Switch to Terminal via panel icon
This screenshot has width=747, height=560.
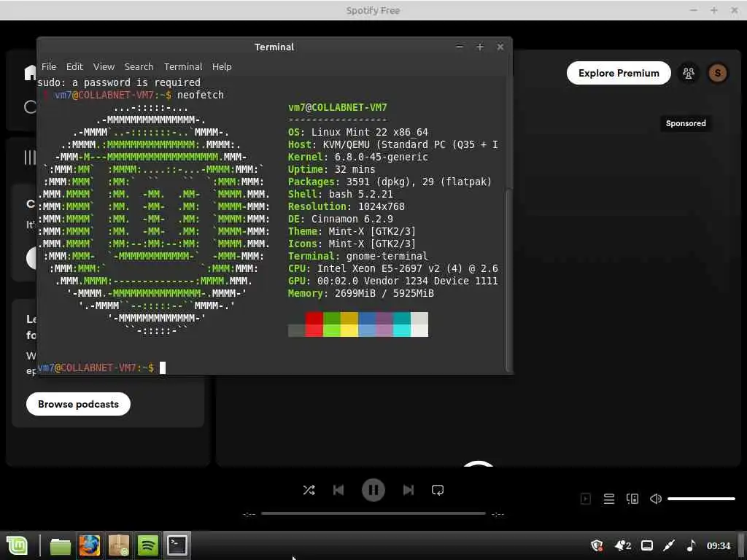pyautogui.click(x=177, y=545)
